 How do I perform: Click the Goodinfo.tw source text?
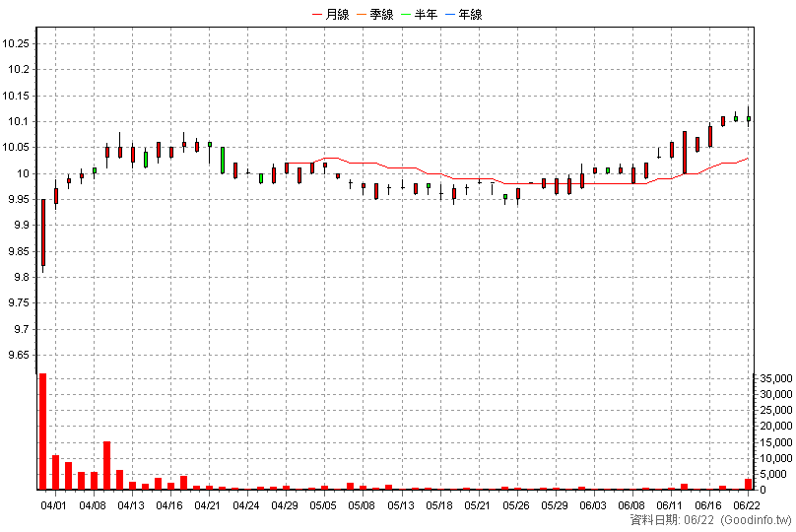[756, 520]
